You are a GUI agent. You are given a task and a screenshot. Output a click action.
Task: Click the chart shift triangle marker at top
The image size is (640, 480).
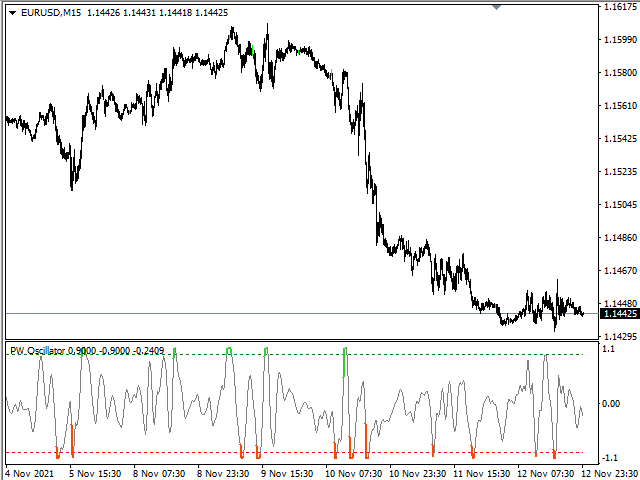496,7
